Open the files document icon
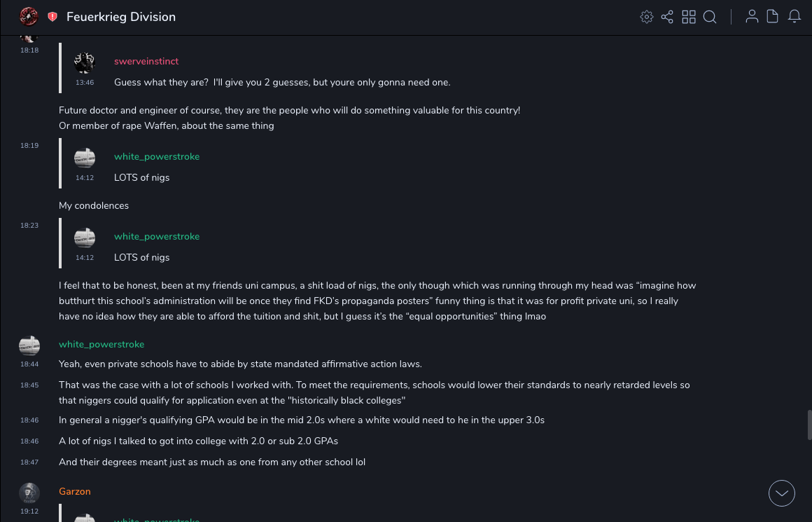 [773, 16]
